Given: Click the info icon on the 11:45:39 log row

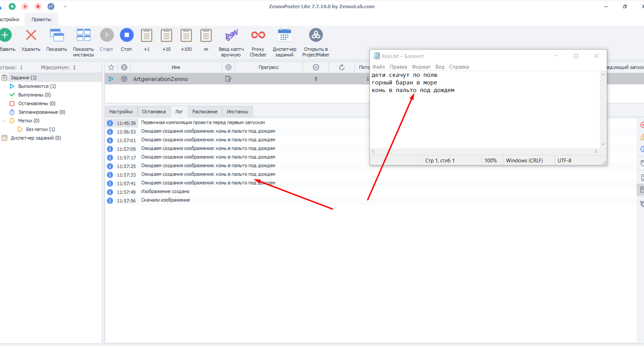Looking at the screenshot, I should (x=110, y=123).
